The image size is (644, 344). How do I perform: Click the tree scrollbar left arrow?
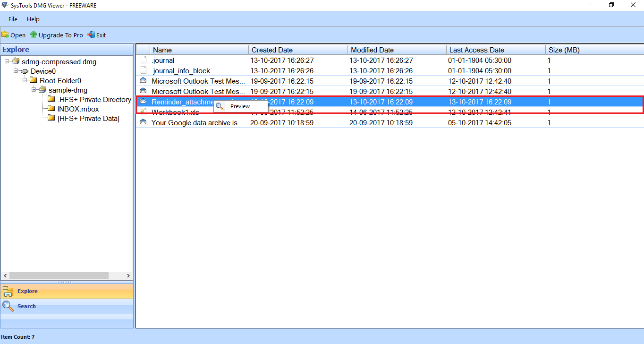coord(5,275)
